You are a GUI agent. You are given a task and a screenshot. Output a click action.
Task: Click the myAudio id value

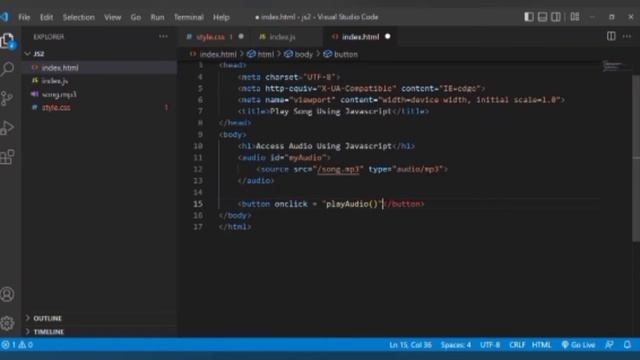click(x=305, y=158)
